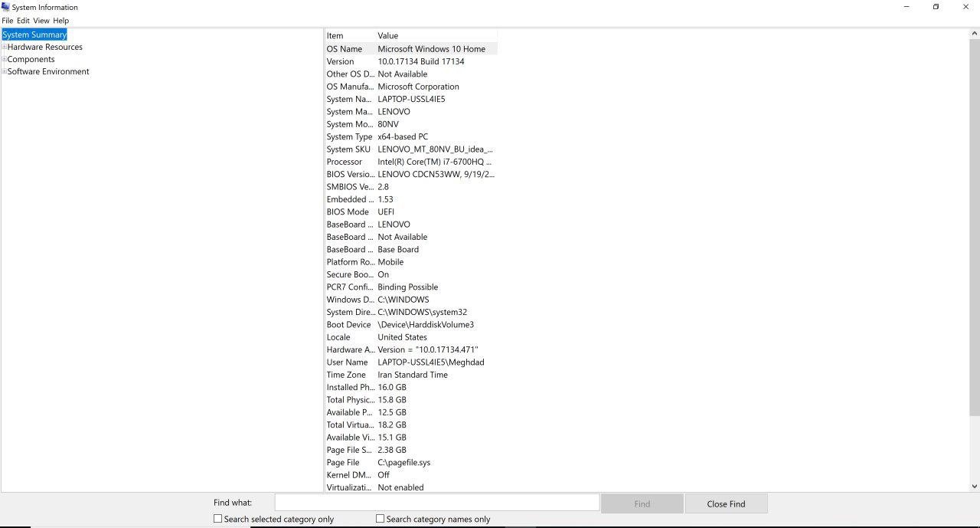Open the Help menu
Viewport: 980px width, 528px height.
(x=61, y=21)
